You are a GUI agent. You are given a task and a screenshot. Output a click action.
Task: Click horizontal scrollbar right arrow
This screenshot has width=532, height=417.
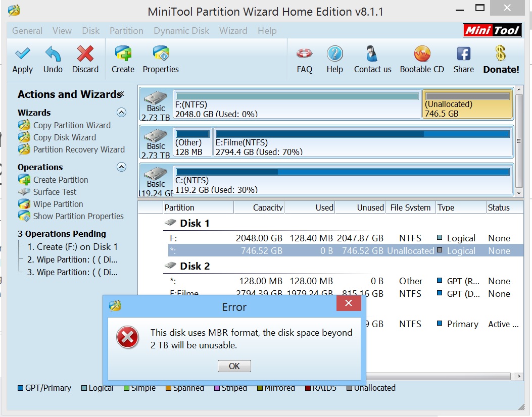point(519,376)
